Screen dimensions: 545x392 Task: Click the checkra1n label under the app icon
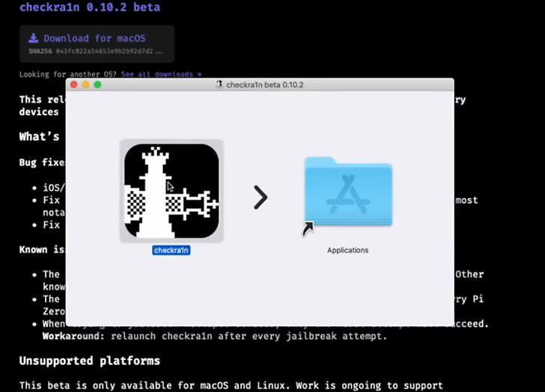pos(171,250)
